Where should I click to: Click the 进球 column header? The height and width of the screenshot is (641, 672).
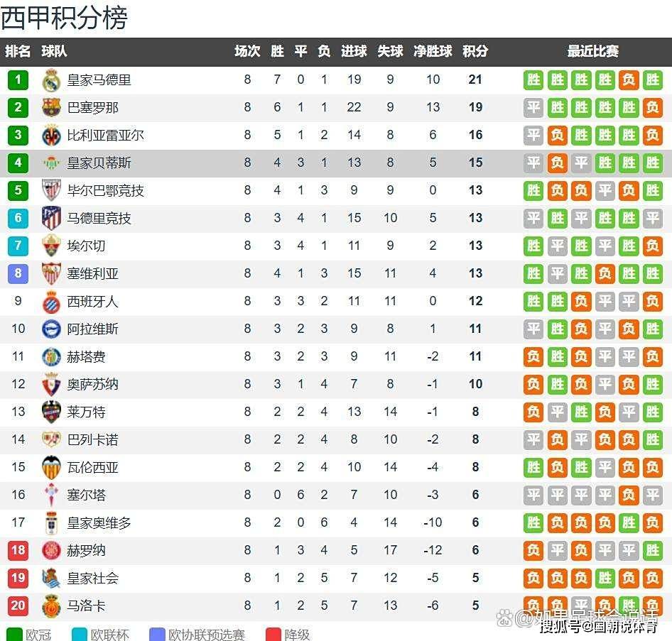pos(354,52)
